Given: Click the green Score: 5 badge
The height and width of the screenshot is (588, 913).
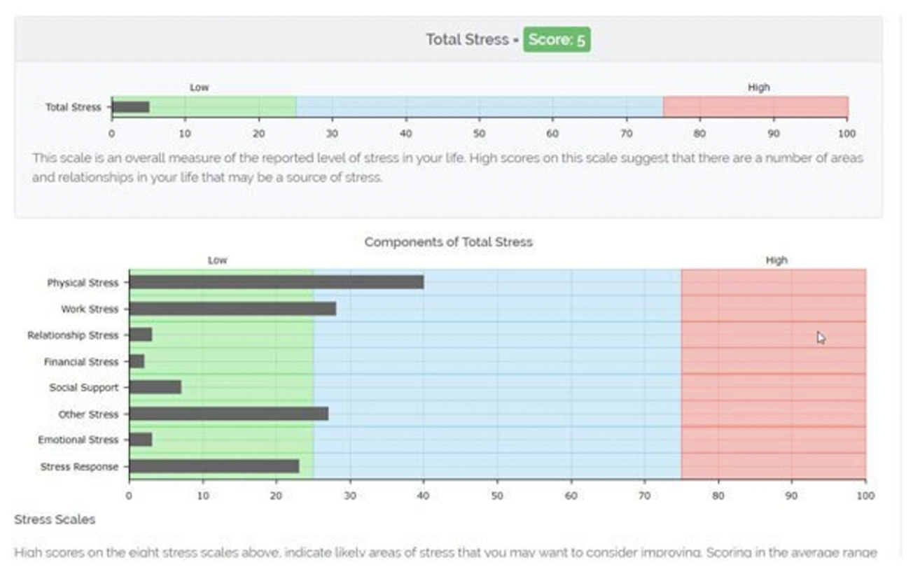Looking at the screenshot, I should coord(557,40).
